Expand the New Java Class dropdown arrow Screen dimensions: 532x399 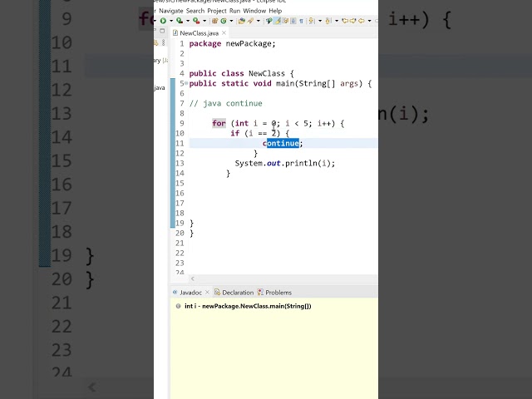point(231,21)
